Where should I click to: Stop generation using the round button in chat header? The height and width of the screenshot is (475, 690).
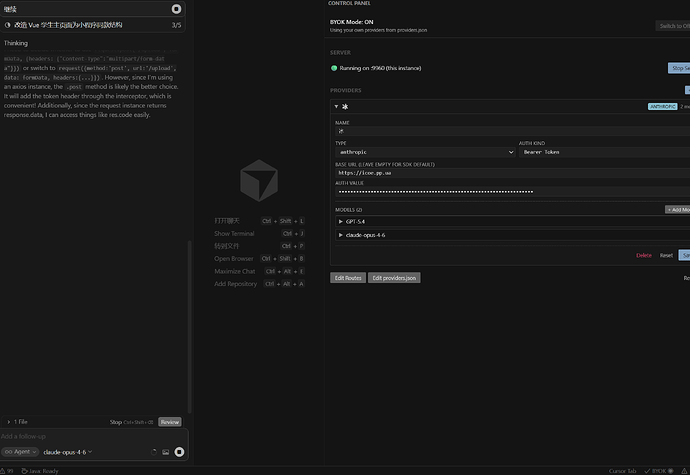point(176,9)
